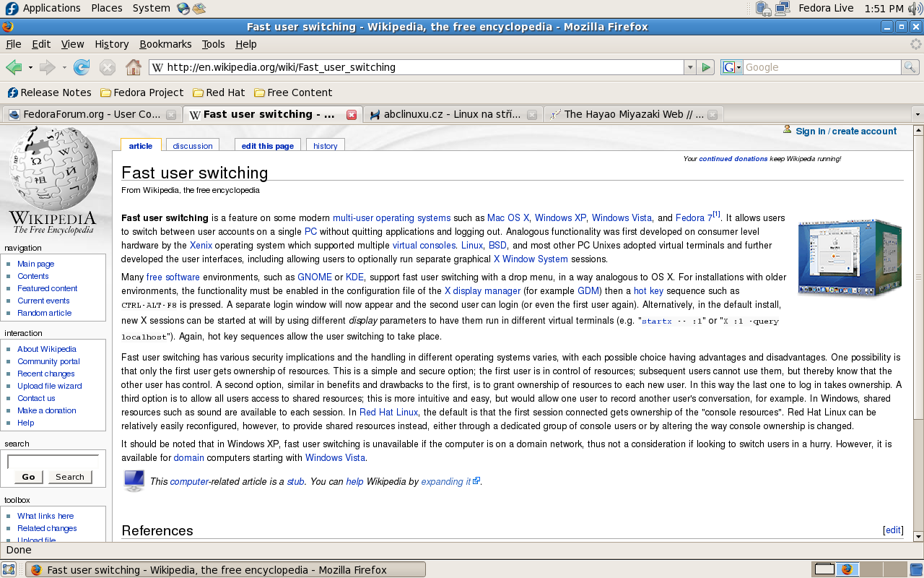The height and width of the screenshot is (578, 924).
Task: Click the Stop loading icon
Action: (x=108, y=67)
